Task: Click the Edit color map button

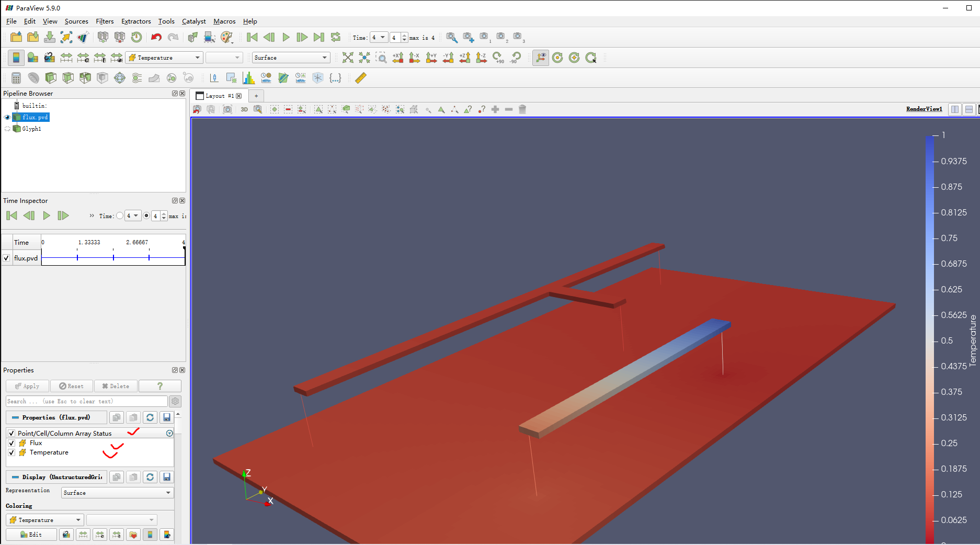Action: click(x=31, y=535)
